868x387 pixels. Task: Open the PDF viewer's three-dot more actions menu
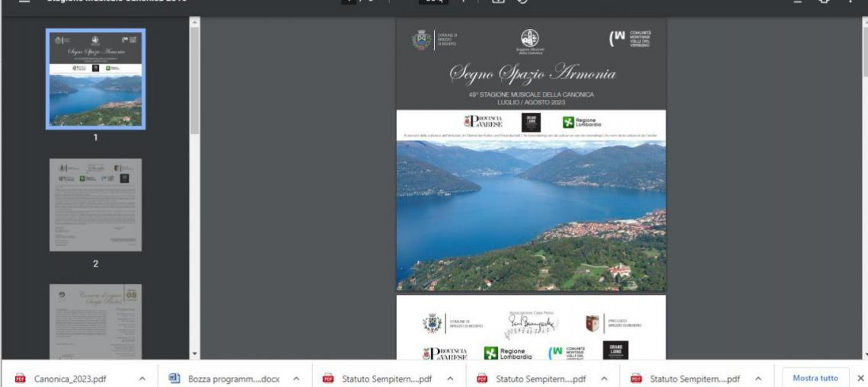coord(851,2)
